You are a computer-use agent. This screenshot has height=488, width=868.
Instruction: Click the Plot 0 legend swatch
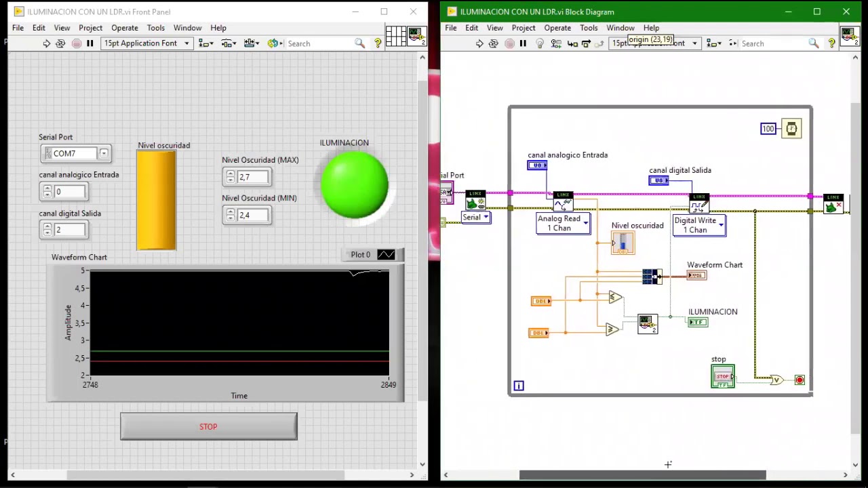click(x=386, y=255)
